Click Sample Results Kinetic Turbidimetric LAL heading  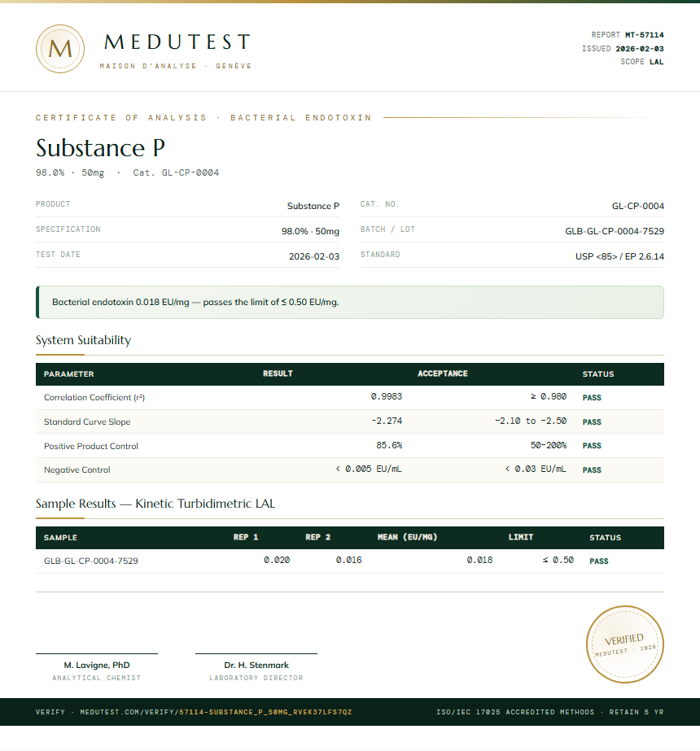point(155,504)
